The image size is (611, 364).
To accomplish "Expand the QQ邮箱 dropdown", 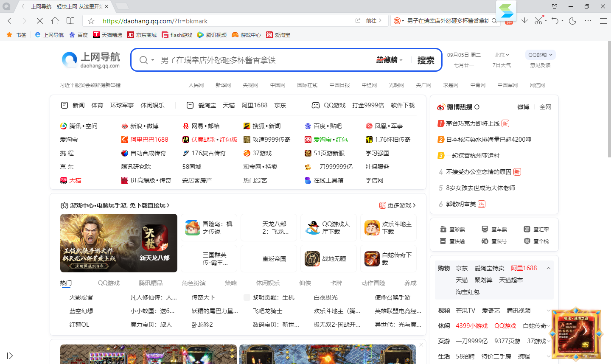I will (x=540, y=54).
